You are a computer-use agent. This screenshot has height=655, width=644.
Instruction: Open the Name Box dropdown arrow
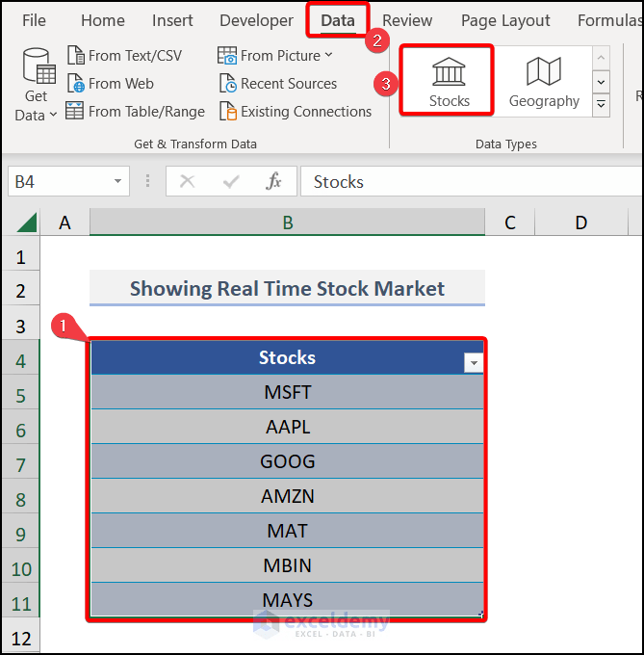click(x=118, y=181)
